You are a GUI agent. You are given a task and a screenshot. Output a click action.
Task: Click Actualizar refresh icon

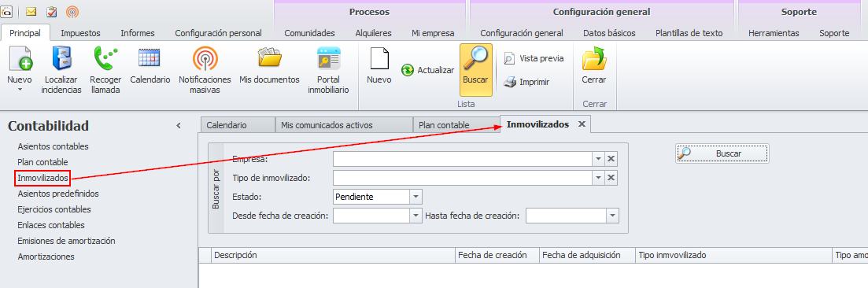pyautogui.click(x=408, y=70)
